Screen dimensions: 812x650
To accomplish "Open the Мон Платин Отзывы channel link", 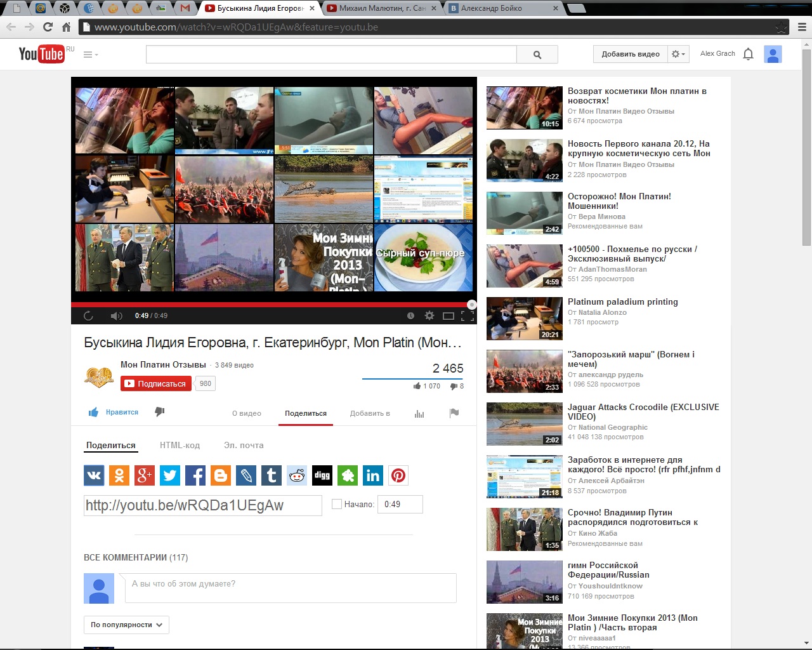I will [x=163, y=364].
